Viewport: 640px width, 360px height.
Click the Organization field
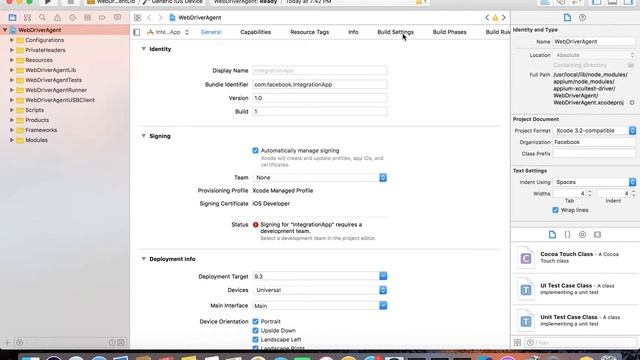(x=594, y=142)
